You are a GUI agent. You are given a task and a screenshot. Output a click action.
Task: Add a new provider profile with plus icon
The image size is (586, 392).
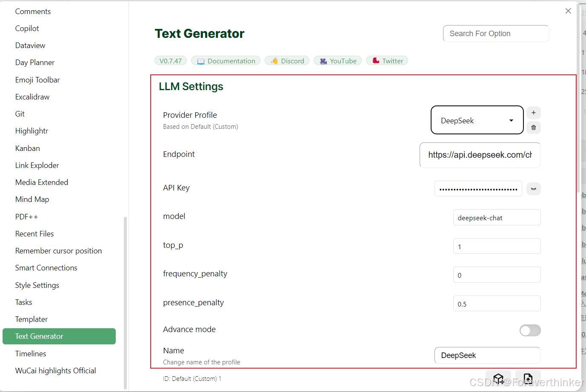pos(533,113)
